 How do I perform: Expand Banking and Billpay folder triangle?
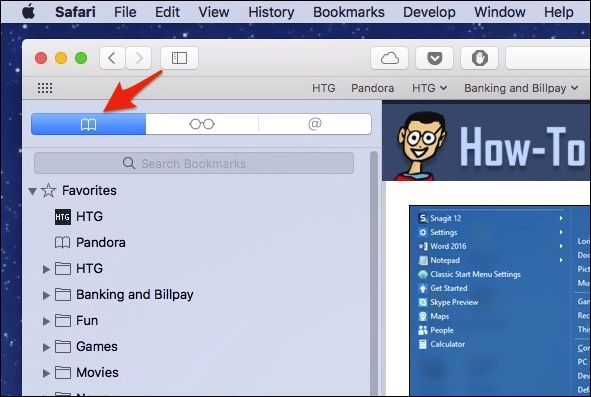pyautogui.click(x=46, y=295)
